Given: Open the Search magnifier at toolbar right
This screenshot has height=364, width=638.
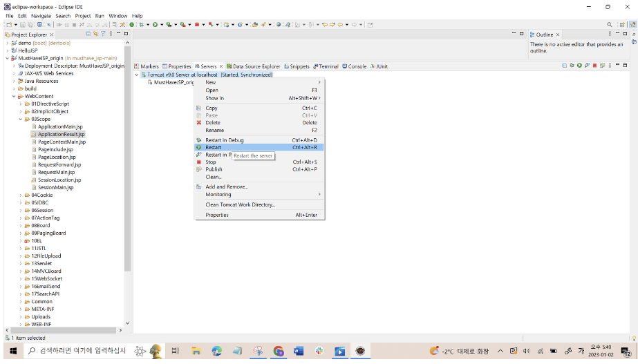Looking at the screenshot, I should point(610,25).
